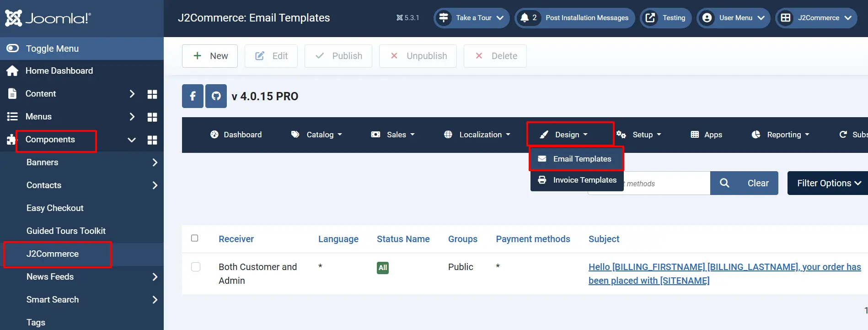Viewport: 868px width, 330px height.
Task: Open the Hello [BILLING_FIRSTNAME] order template link
Action: (x=725, y=274)
